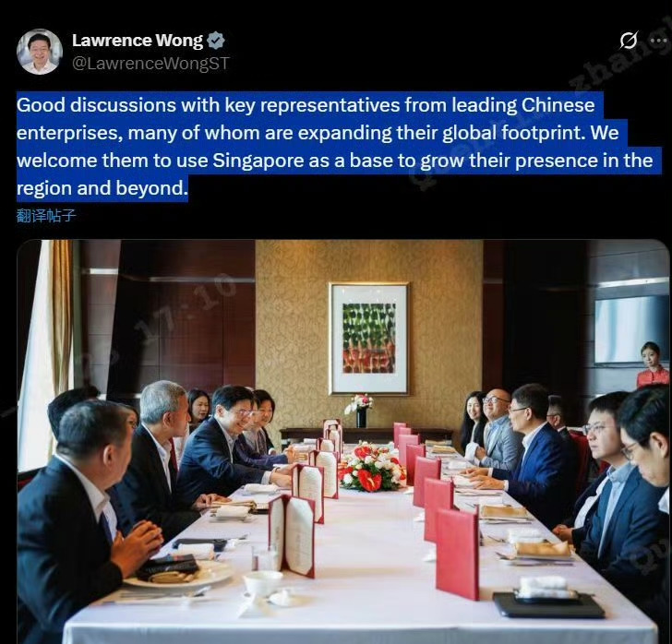Click the white teacup in the photo foreground
The height and width of the screenshot is (644, 672).
pos(262,583)
